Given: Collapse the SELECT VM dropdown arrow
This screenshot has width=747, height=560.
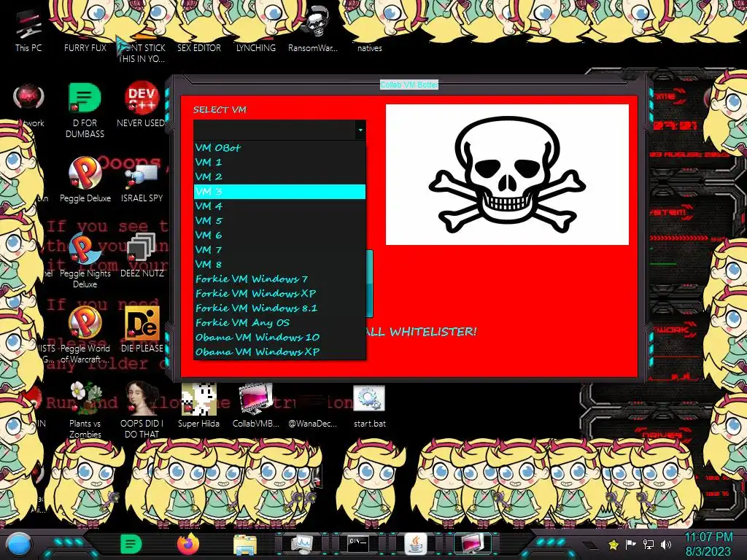Looking at the screenshot, I should (x=360, y=130).
